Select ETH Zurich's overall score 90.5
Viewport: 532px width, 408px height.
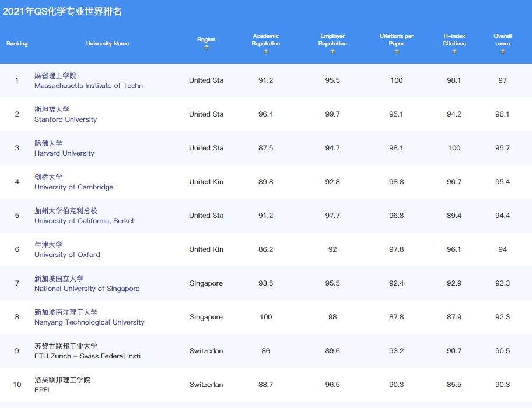(x=502, y=351)
